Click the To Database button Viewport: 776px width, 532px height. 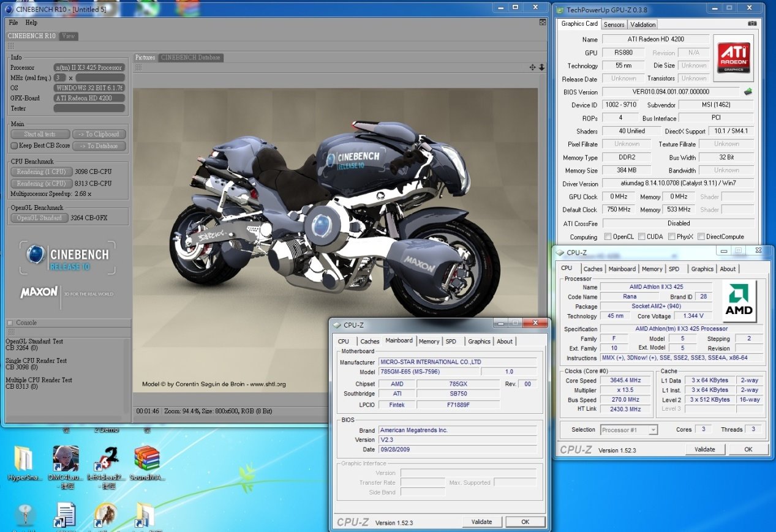pyautogui.click(x=100, y=146)
